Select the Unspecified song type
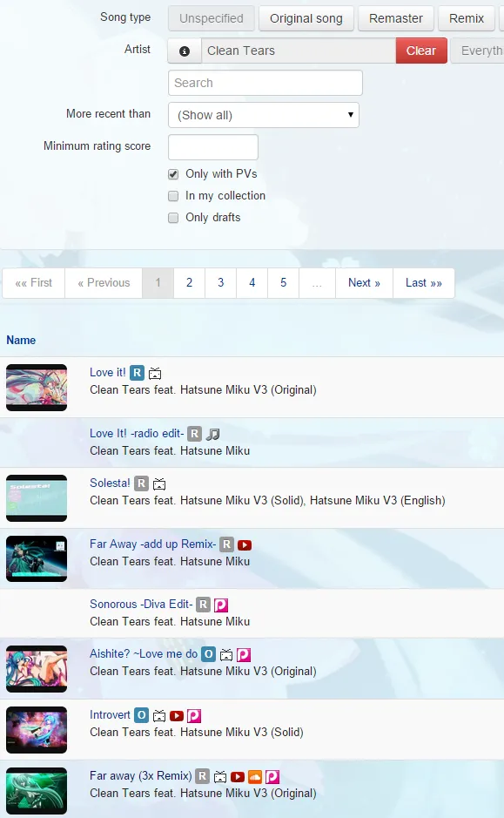The width and height of the screenshot is (504, 818). (x=211, y=18)
